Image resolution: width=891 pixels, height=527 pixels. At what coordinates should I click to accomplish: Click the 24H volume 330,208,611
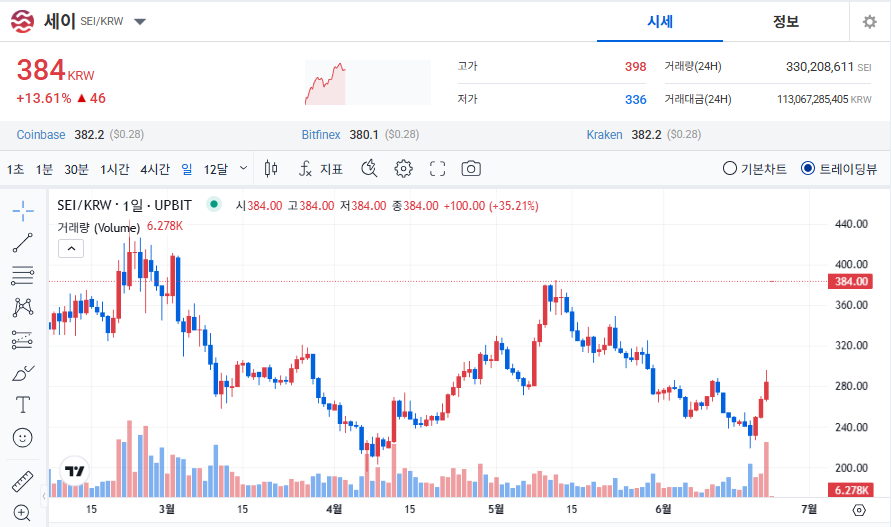coord(819,67)
